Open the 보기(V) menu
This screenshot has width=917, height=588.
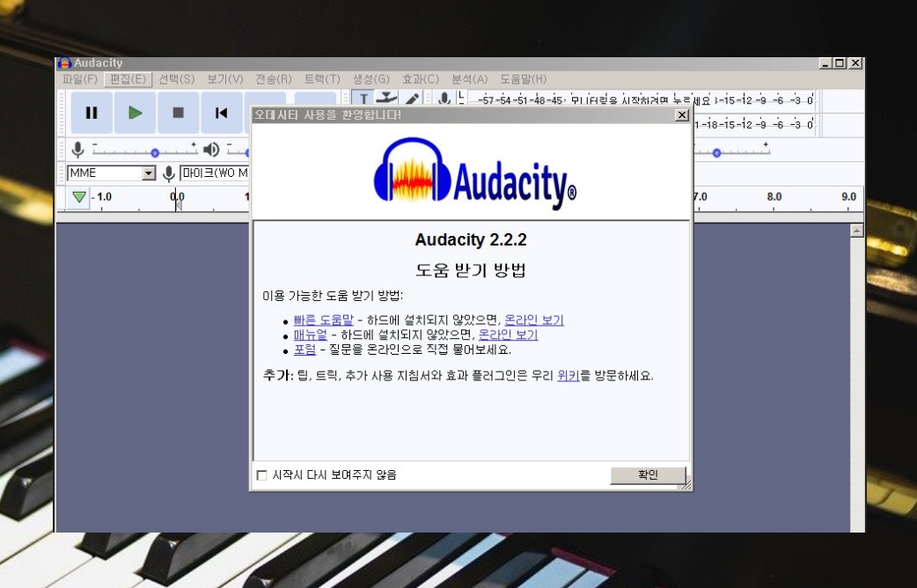(x=225, y=79)
